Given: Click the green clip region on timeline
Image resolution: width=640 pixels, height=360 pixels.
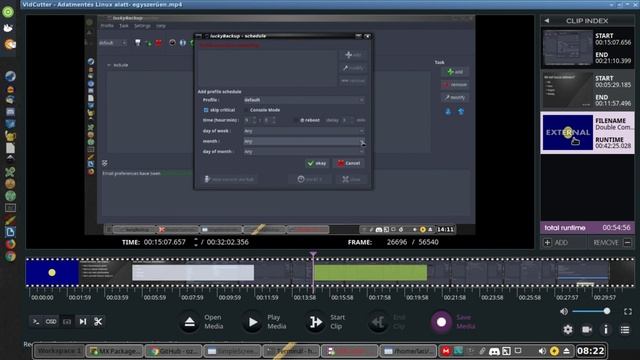Looking at the screenshot, I should pyautogui.click(x=371, y=273).
